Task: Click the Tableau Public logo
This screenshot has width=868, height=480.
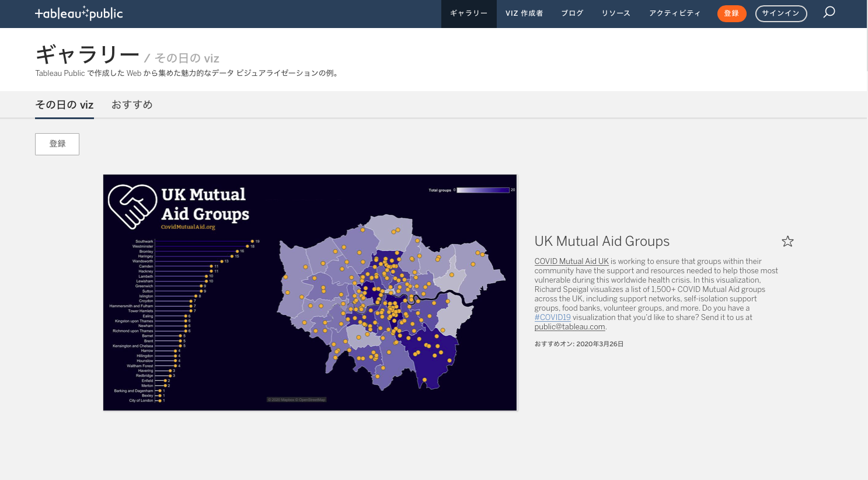Action: pos(79,13)
